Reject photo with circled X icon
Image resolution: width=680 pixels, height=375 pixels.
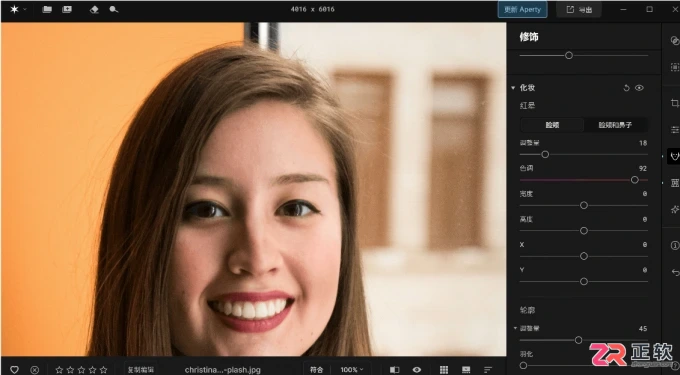click(35, 370)
